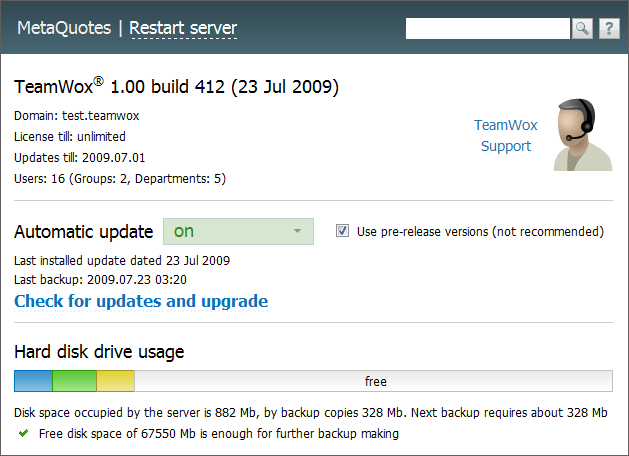The width and height of the screenshot is (629, 456).
Task: Click the 'TeamWox 1.00 build 412' heading
Action: click(177, 86)
